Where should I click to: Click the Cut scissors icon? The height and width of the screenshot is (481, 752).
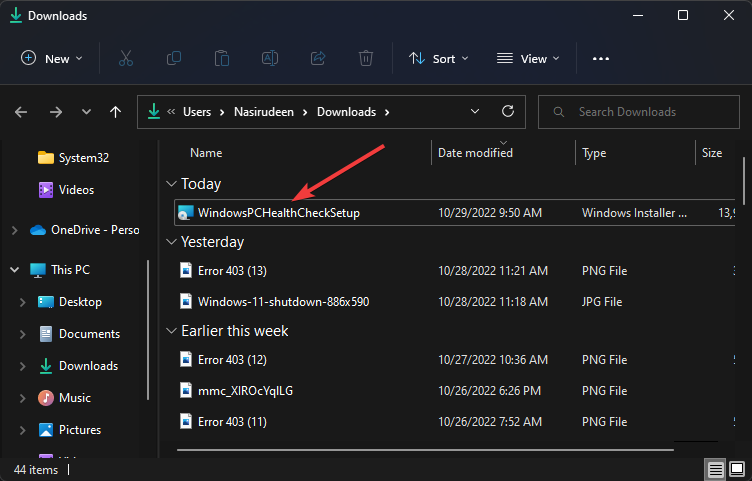click(126, 59)
